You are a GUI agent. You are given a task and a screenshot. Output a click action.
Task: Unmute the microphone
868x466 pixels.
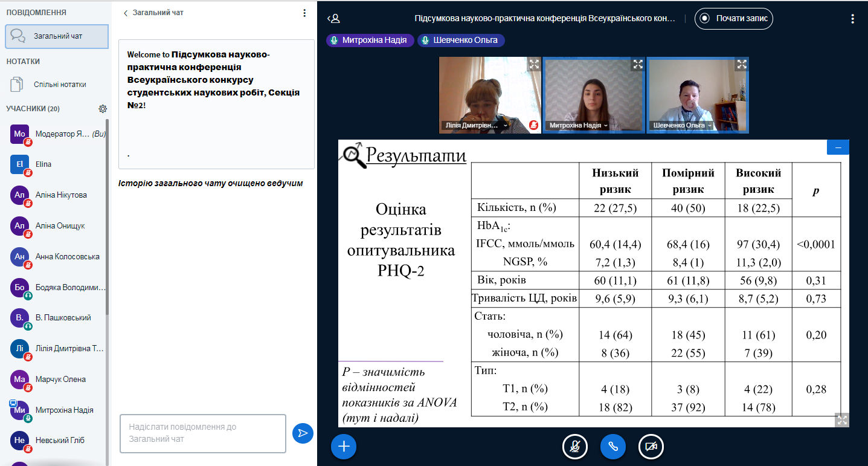point(575,447)
